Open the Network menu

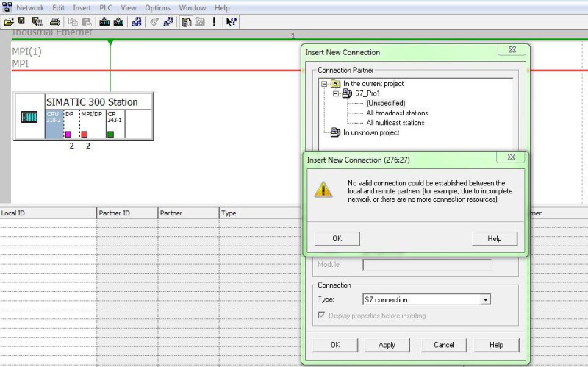coord(30,7)
